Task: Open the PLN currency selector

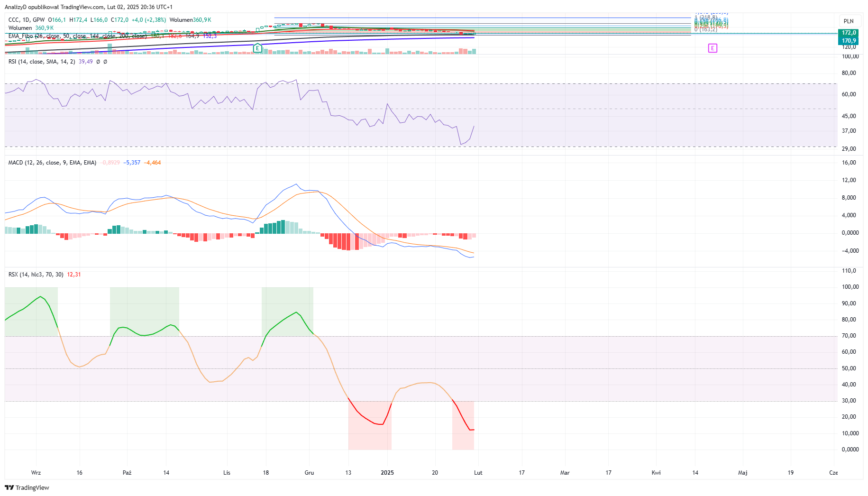Action: (x=849, y=21)
